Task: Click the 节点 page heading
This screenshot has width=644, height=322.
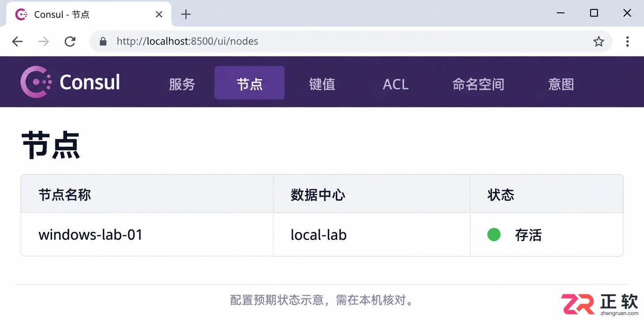Action: (x=51, y=145)
